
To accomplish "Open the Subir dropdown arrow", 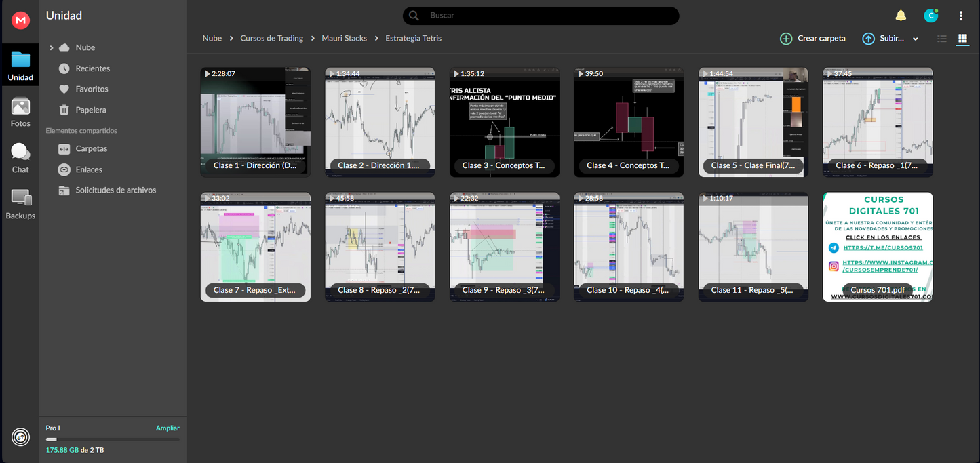I will tap(916, 39).
